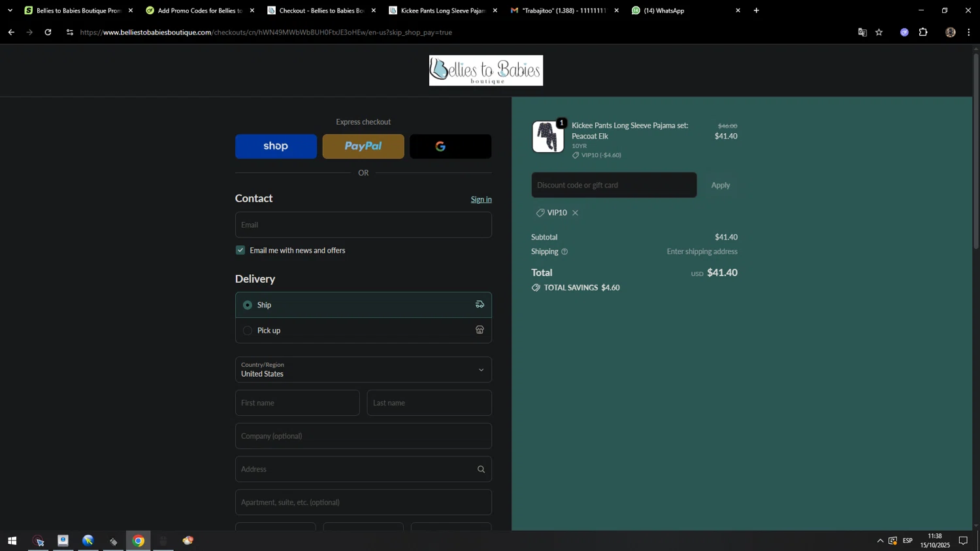
Task: Open the translate page icon
Action: pos(862,32)
